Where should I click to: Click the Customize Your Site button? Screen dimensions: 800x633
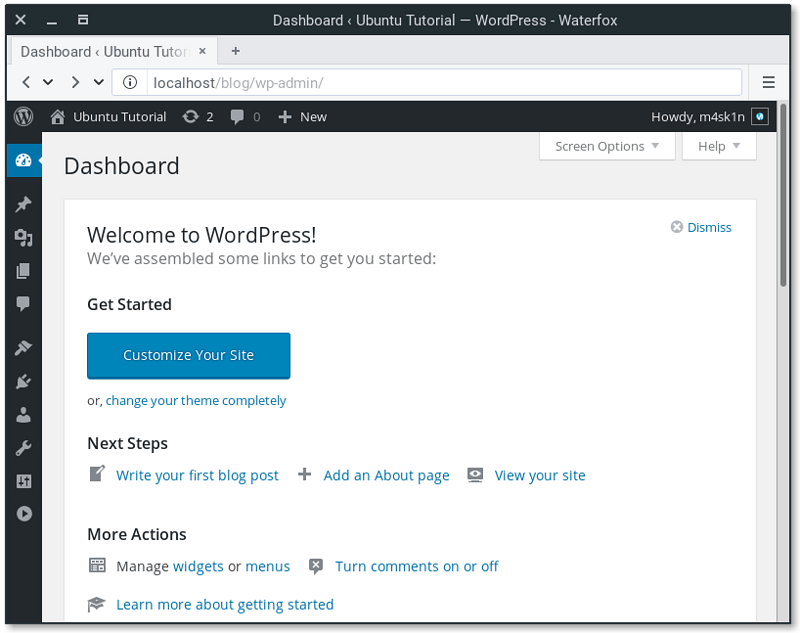[189, 356]
